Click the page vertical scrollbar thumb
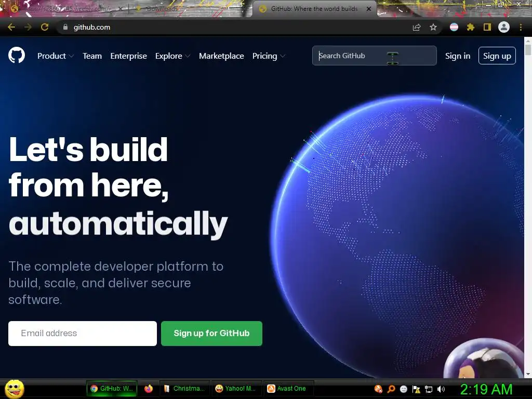532x399 pixels. click(x=528, y=49)
